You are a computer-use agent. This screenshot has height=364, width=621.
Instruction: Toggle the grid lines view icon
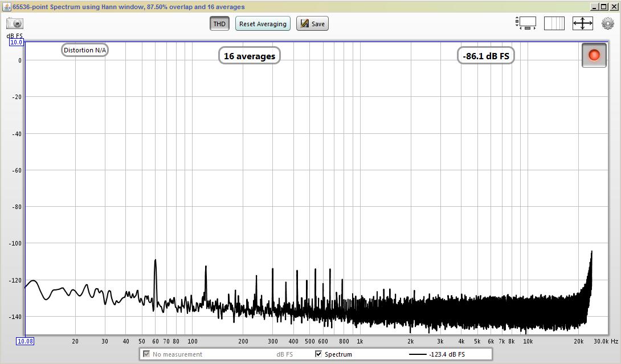(x=554, y=23)
